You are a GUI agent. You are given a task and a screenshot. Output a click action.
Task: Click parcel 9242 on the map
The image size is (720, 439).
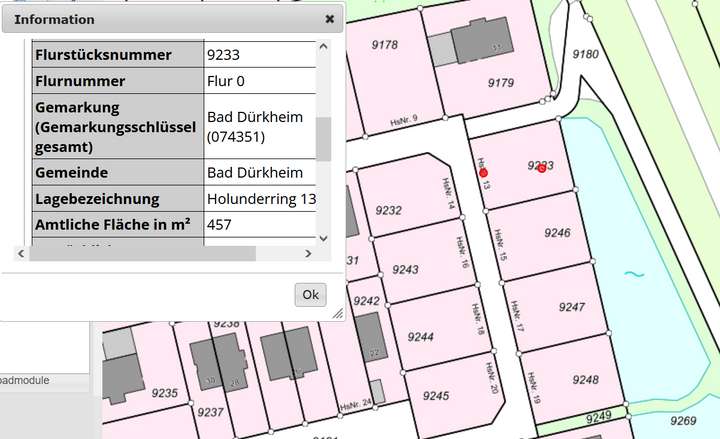click(x=366, y=301)
